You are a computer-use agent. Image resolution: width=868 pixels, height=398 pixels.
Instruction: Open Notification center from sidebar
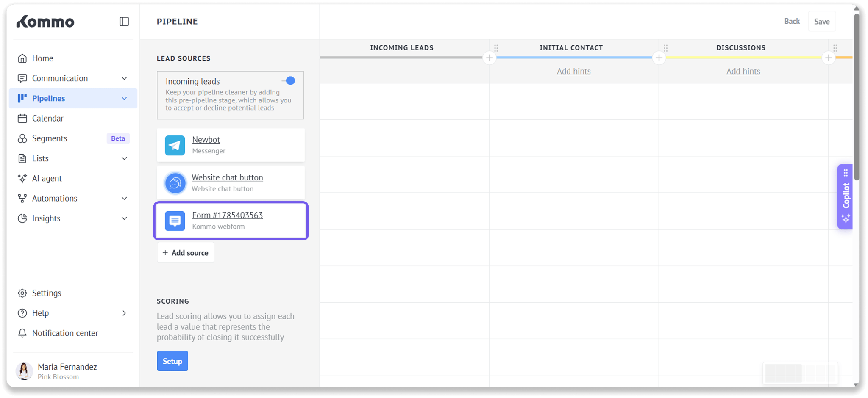coord(73,333)
